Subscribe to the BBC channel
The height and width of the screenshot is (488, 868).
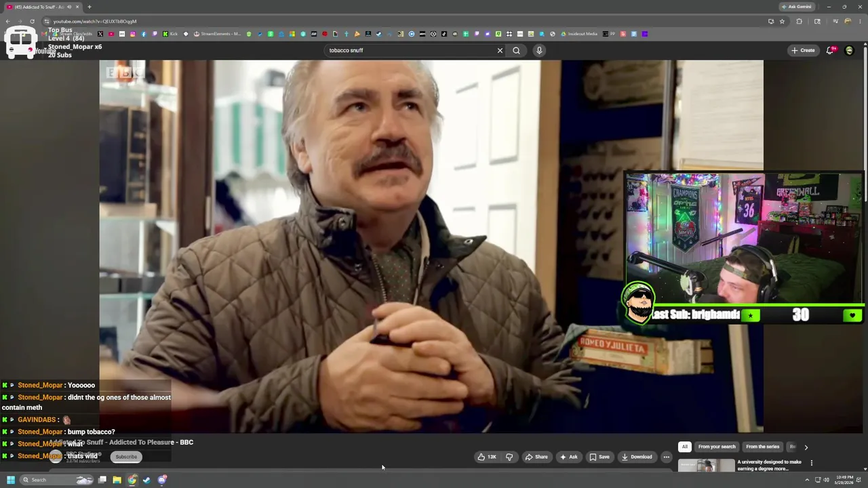click(x=126, y=457)
